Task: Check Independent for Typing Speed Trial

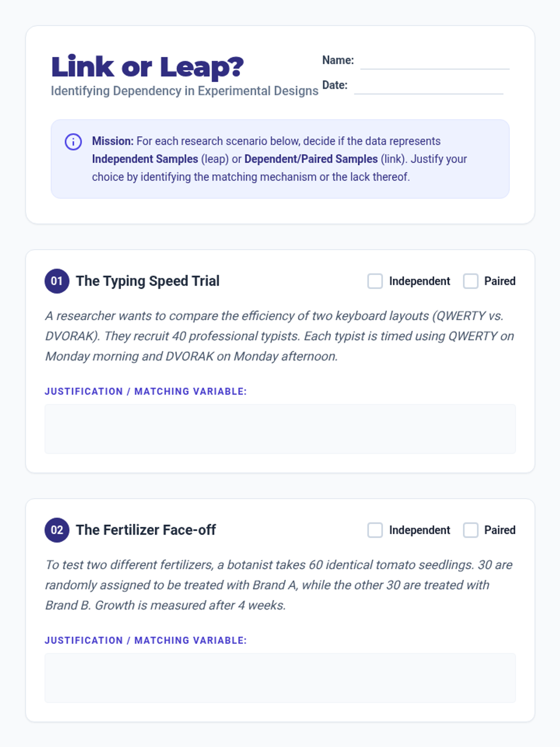Action: pos(375,281)
